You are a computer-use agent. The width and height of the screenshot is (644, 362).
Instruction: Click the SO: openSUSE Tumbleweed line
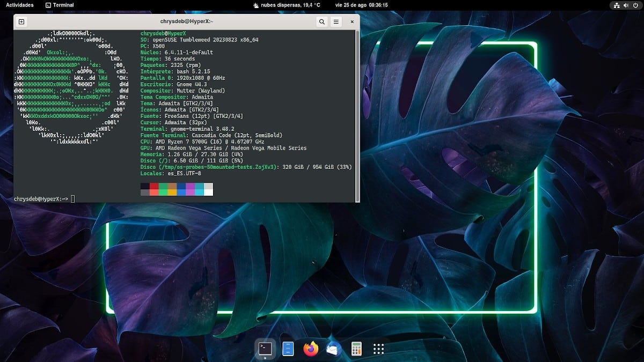coord(200,40)
